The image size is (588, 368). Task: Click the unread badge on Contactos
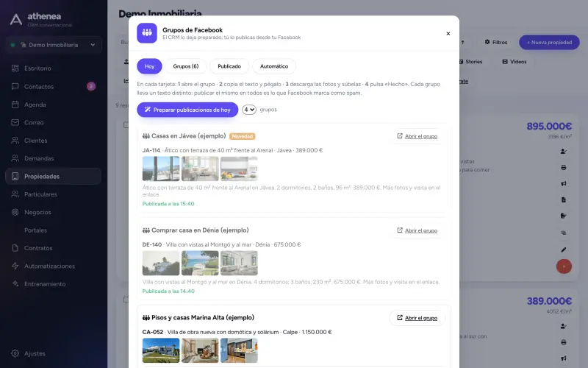click(x=91, y=86)
